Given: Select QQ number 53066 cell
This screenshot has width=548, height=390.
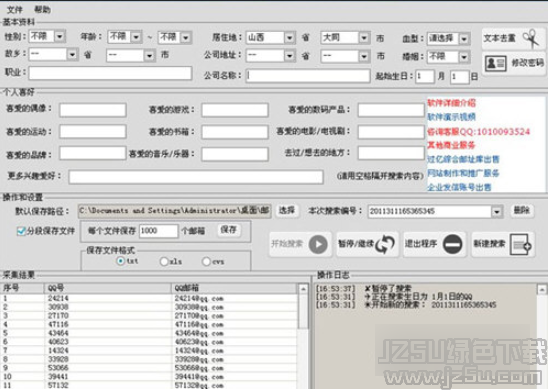Looking at the screenshot, I should (x=107, y=368).
